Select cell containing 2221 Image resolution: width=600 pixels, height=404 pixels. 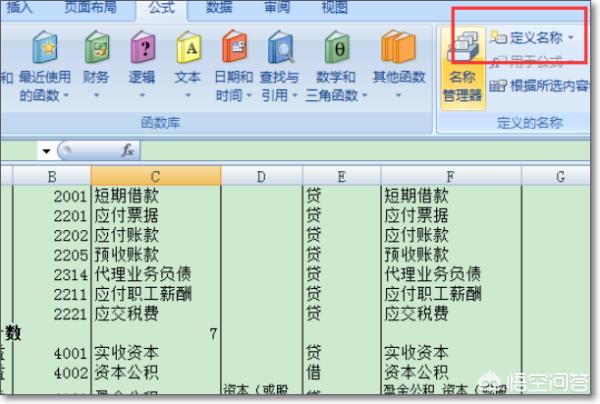[52, 314]
